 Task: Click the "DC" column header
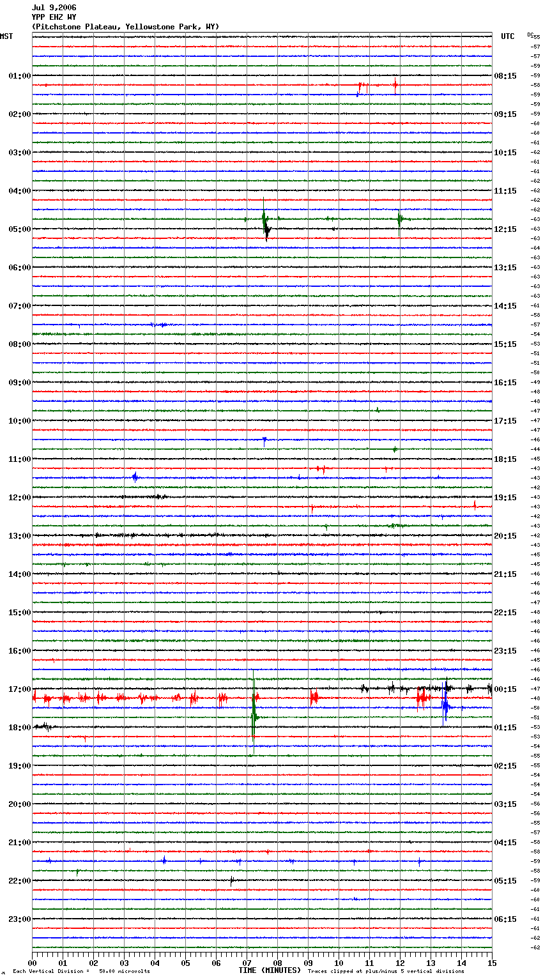[530, 34]
